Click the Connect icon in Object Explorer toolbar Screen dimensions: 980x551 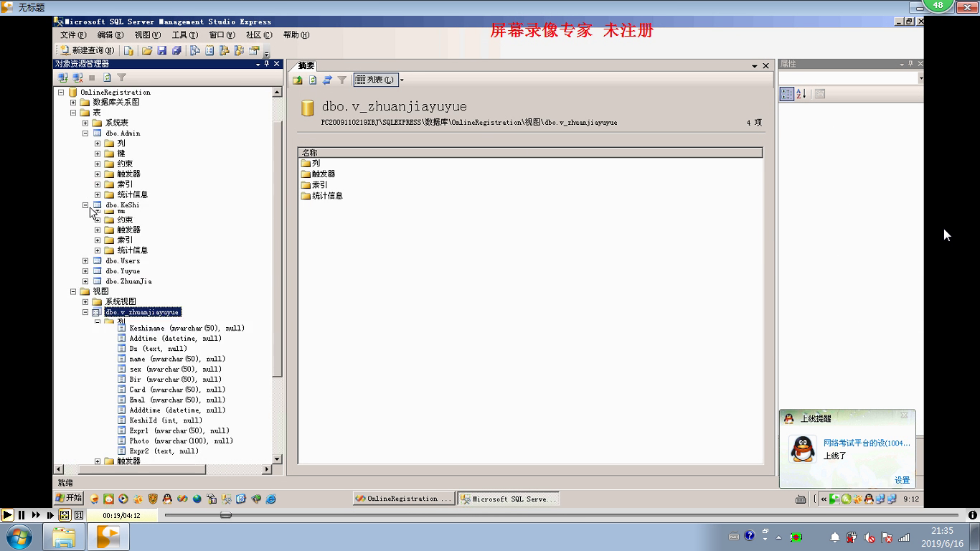coord(63,77)
